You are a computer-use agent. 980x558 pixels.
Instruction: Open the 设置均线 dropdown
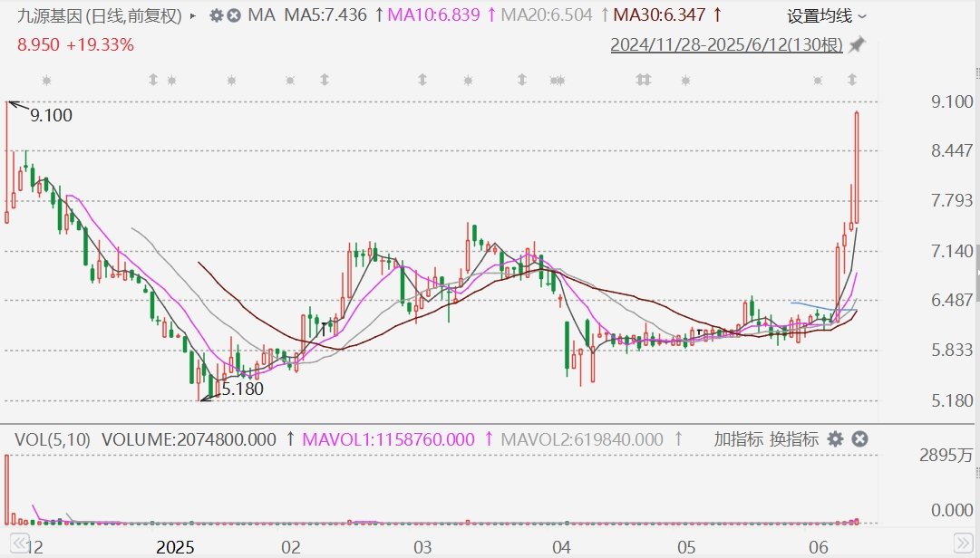pyautogui.click(x=827, y=16)
